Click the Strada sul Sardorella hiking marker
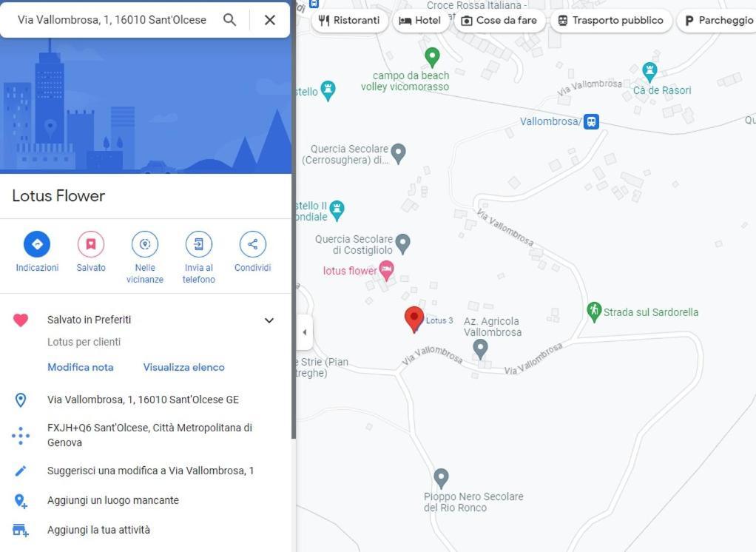The height and width of the screenshot is (552, 756). pyautogui.click(x=593, y=312)
